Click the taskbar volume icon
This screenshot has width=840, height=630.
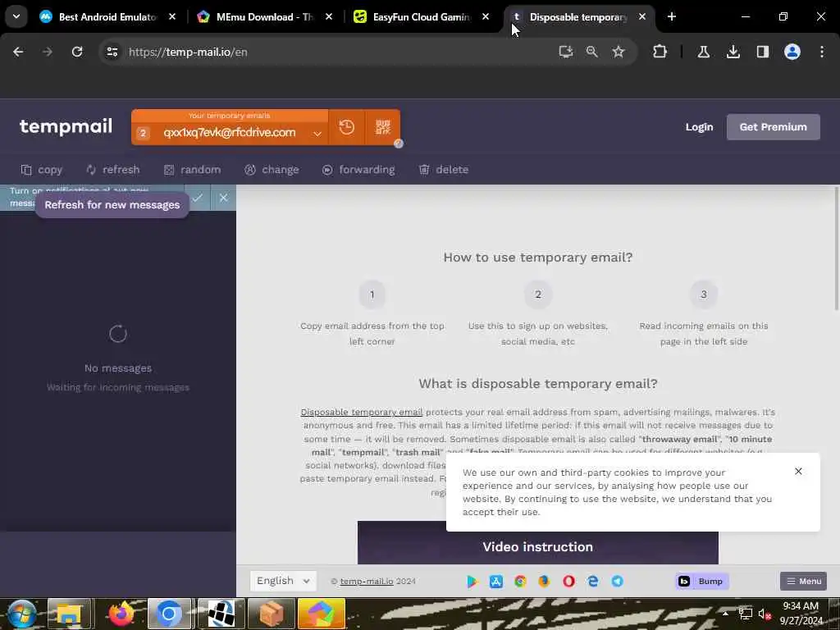[765, 614]
